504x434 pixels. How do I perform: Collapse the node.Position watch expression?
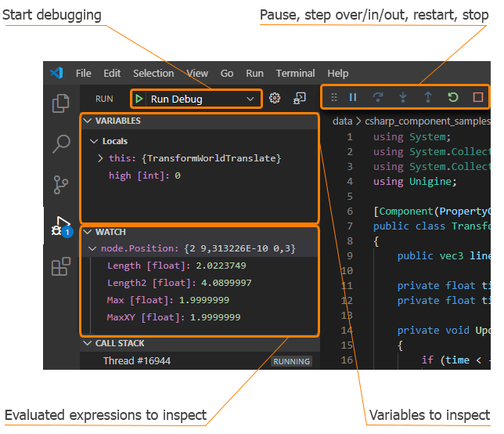pyautogui.click(x=93, y=248)
